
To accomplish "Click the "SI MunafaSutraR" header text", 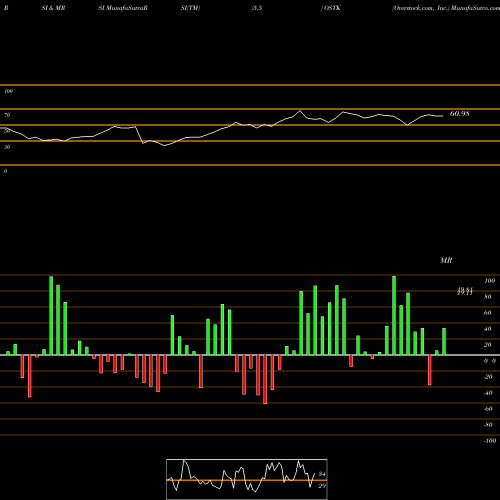I will pyautogui.click(x=123, y=8).
